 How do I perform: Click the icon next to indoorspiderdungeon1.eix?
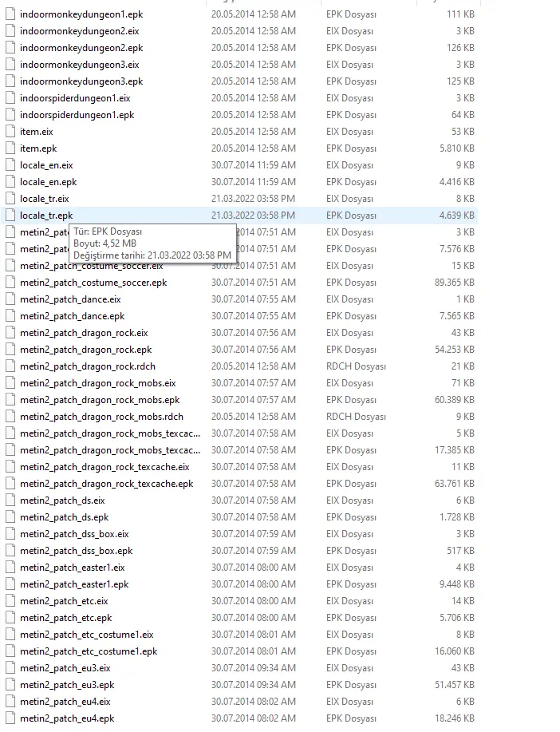[10, 98]
